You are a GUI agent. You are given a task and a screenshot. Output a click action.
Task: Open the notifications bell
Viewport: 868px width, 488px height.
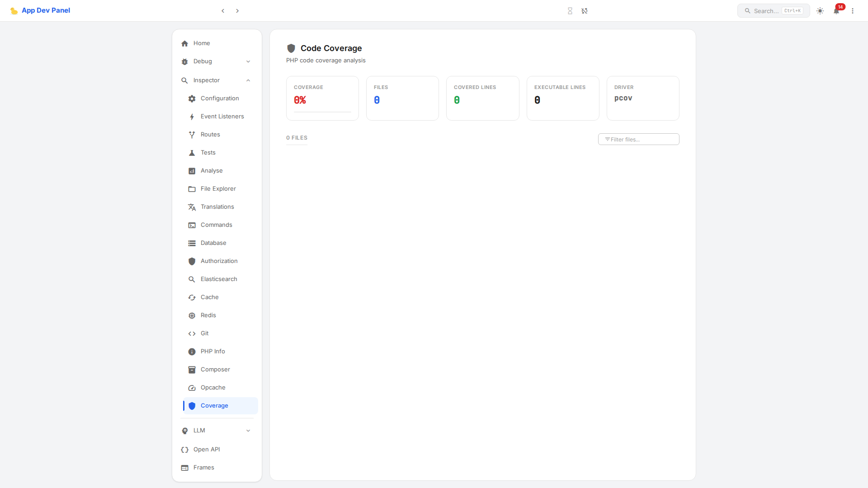836,11
